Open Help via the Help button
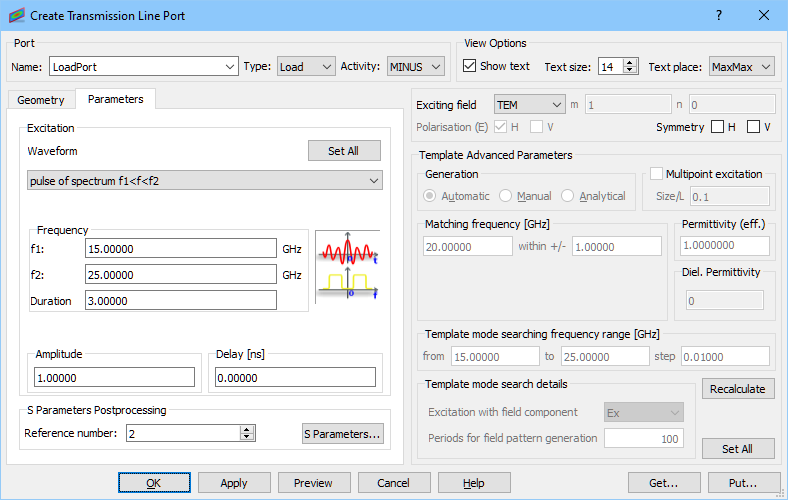 474,483
